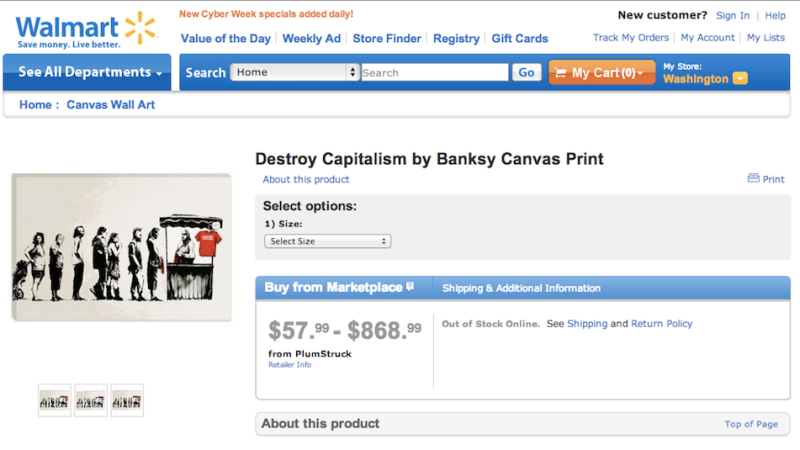Expand the See All Departments menu
The height and width of the screenshot is (450, 800).
90,72
